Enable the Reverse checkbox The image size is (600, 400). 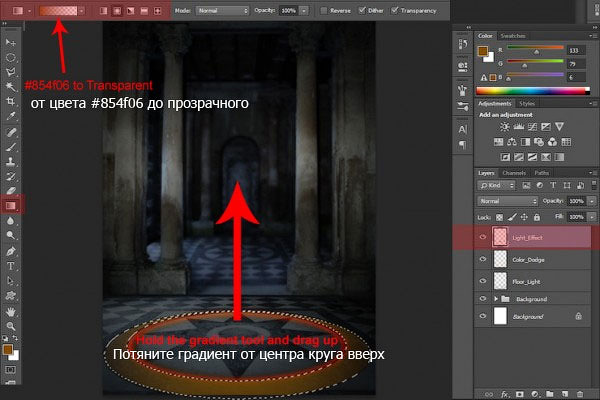coord(326,10)
